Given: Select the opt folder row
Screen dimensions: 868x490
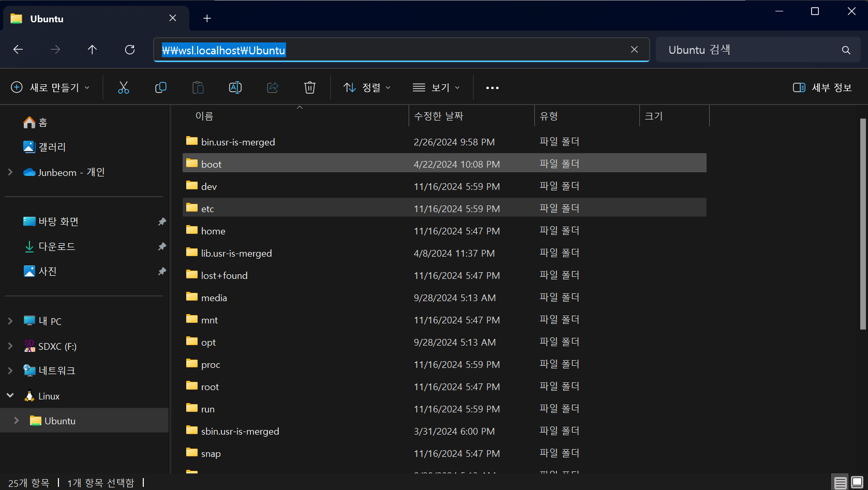Looking at the screenshot, I should pyautogui.click(x=444, y=342).
